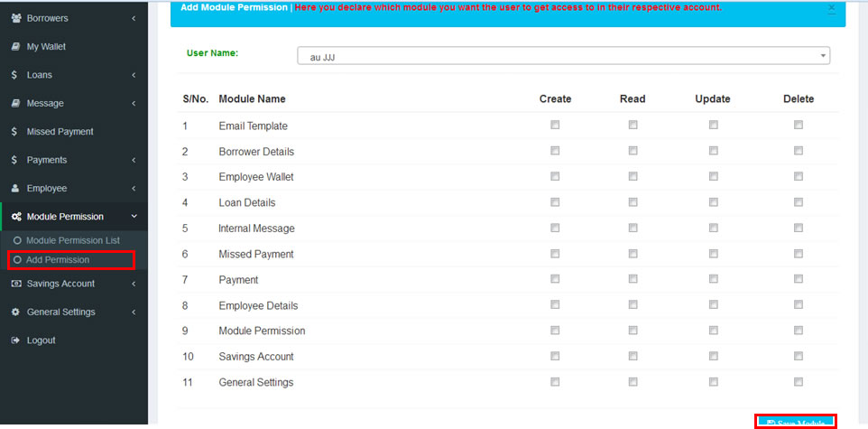Collapse the Module Permission menu chevron
Viewport: 868px width, 429px height.
point(134,217)
